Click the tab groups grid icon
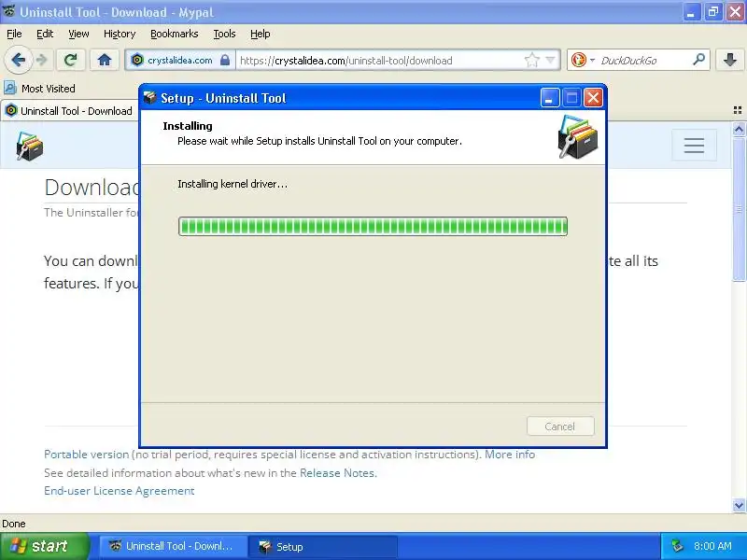The width and height of the screenshot is (747, 560). (x=738, y=110)
